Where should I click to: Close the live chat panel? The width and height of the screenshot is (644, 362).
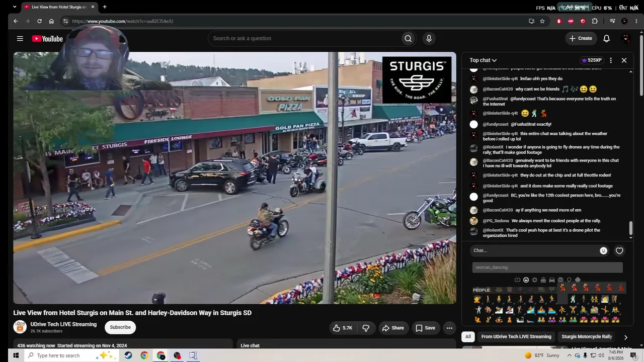click(x=624, y=60)
